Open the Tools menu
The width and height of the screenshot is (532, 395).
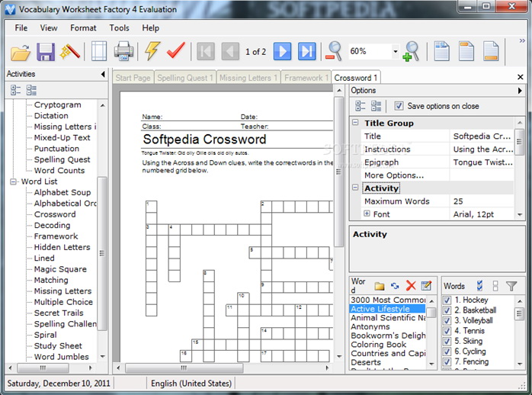tap(119, 27)
